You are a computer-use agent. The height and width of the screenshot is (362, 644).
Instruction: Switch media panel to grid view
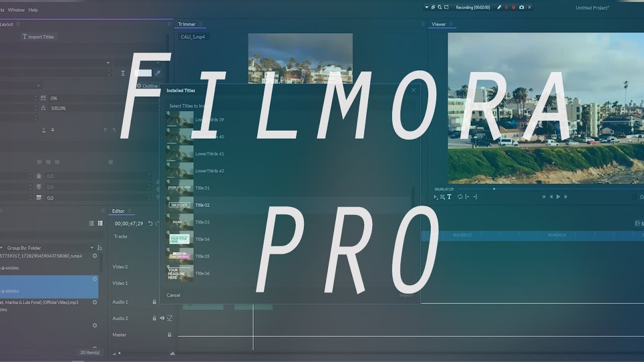click(100, 223)
